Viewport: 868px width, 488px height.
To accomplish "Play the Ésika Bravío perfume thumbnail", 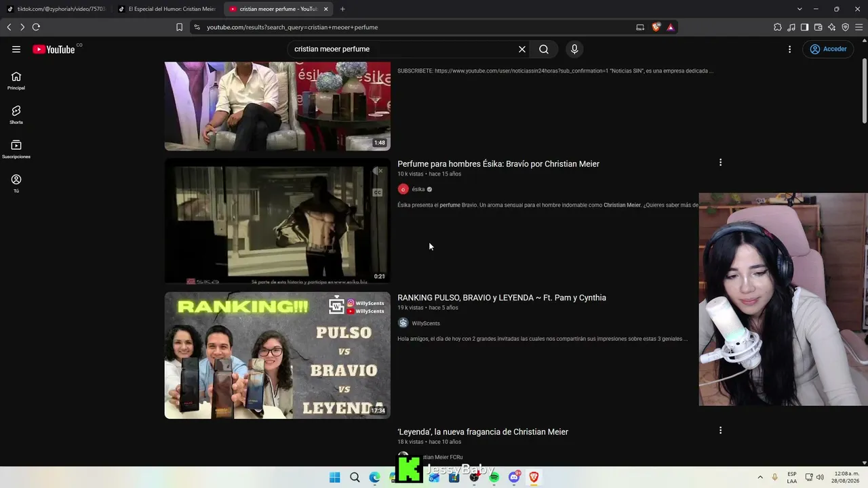I will click(277, 221).
